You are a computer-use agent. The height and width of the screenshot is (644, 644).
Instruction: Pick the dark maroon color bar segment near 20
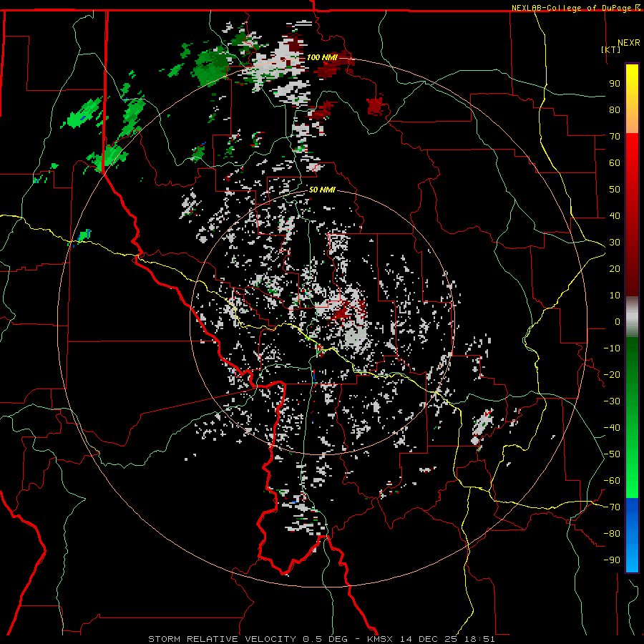(x=632, y=269)
